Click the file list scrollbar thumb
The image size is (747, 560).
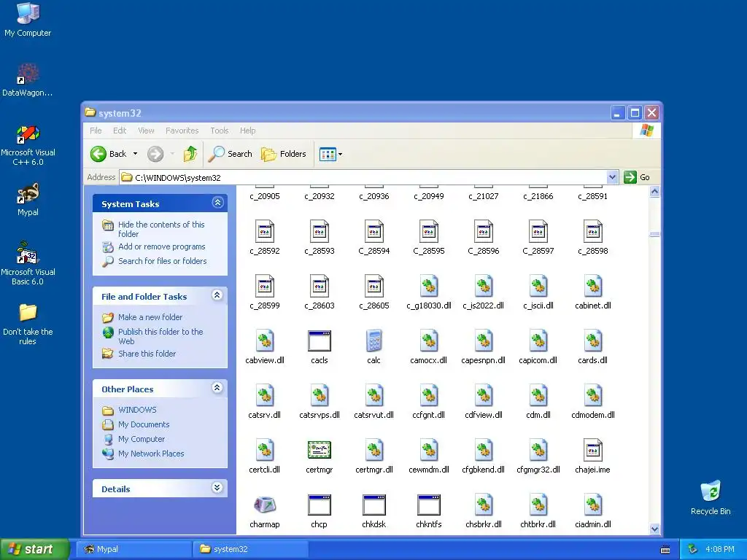pyautogui.click(x=654, y=234)
